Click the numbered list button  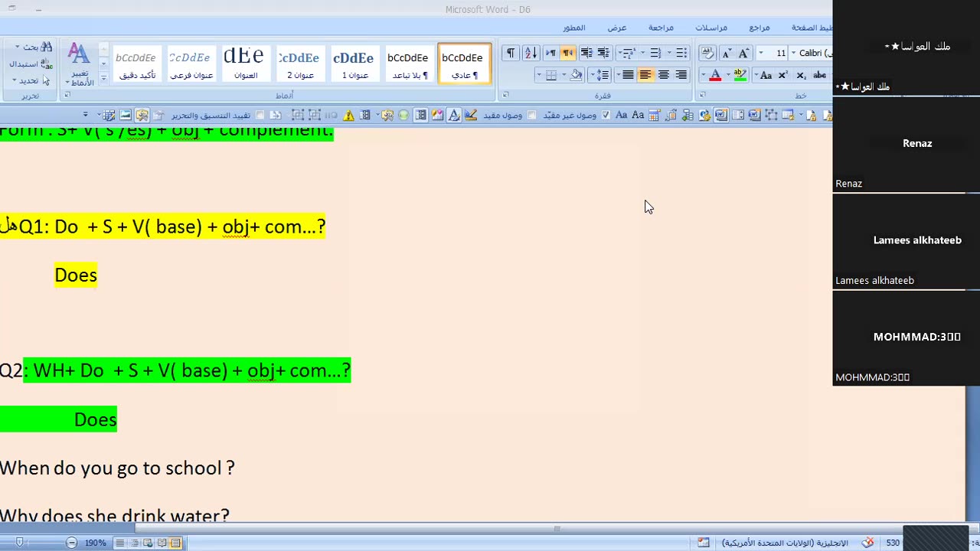655,53
